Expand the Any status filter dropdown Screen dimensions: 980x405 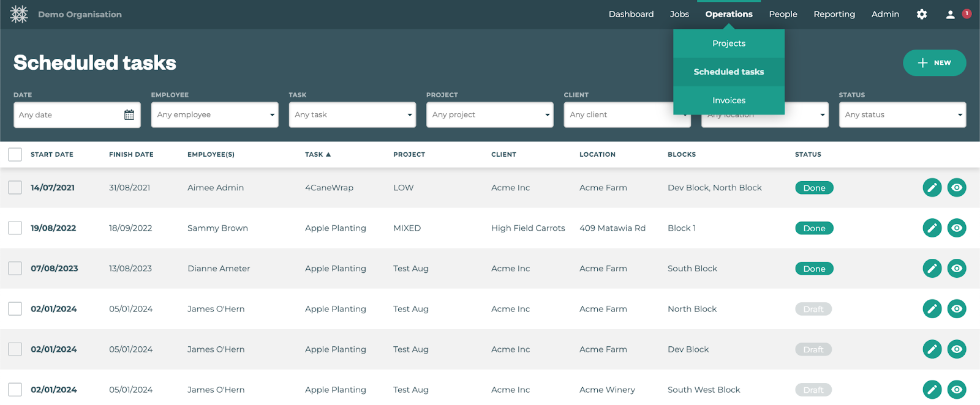click(x=902, y=115)
